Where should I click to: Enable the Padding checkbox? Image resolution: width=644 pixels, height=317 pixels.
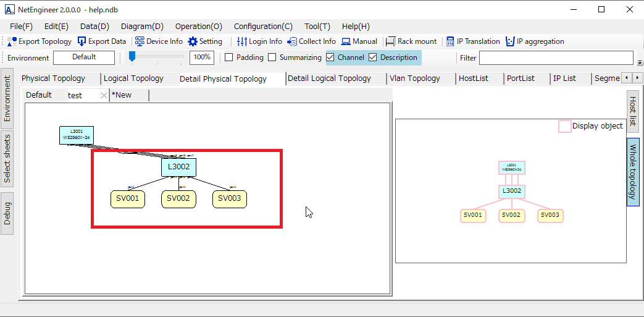(229, 57)
